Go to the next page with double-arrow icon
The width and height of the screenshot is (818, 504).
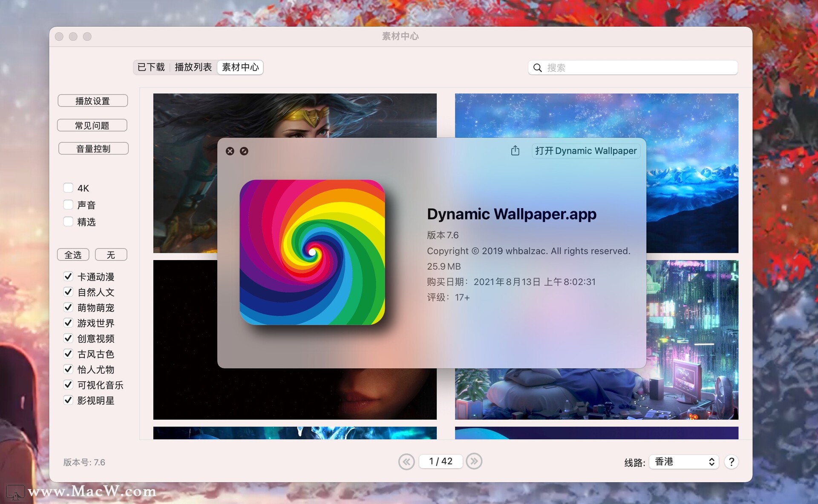pyautogui.click(x=474, y=461)
